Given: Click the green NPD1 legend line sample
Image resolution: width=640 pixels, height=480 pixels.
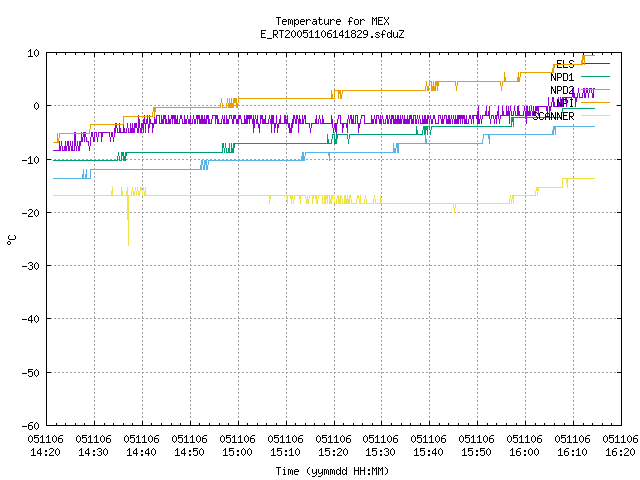Looking at the screenshot, I should (595, 76).
